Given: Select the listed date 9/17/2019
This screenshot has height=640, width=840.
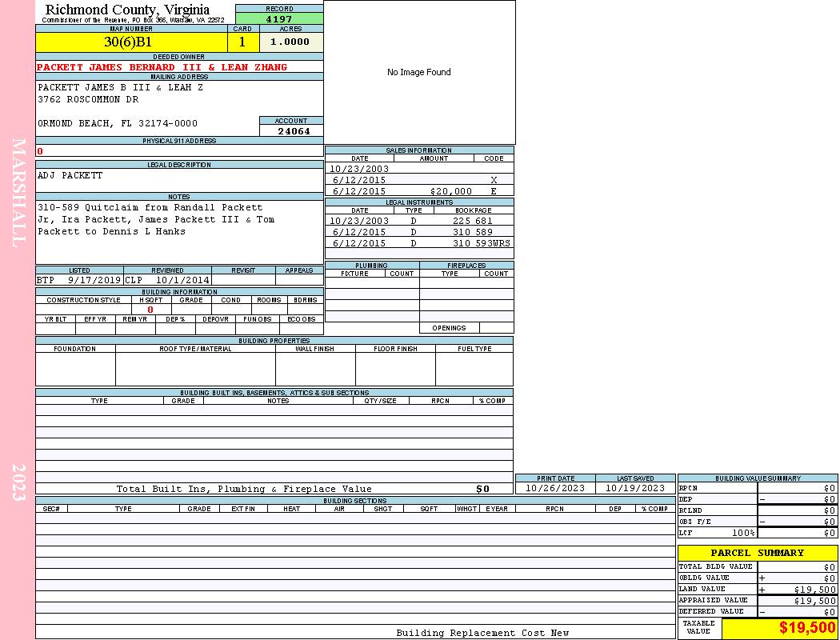Looking at the screenshot, I should click(94, 281).
